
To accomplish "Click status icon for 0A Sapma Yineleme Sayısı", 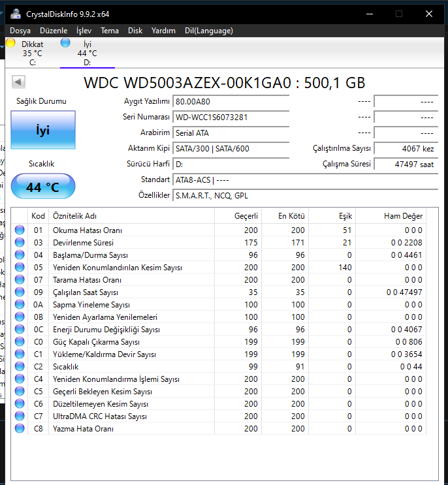I will [x=20, y=305].
